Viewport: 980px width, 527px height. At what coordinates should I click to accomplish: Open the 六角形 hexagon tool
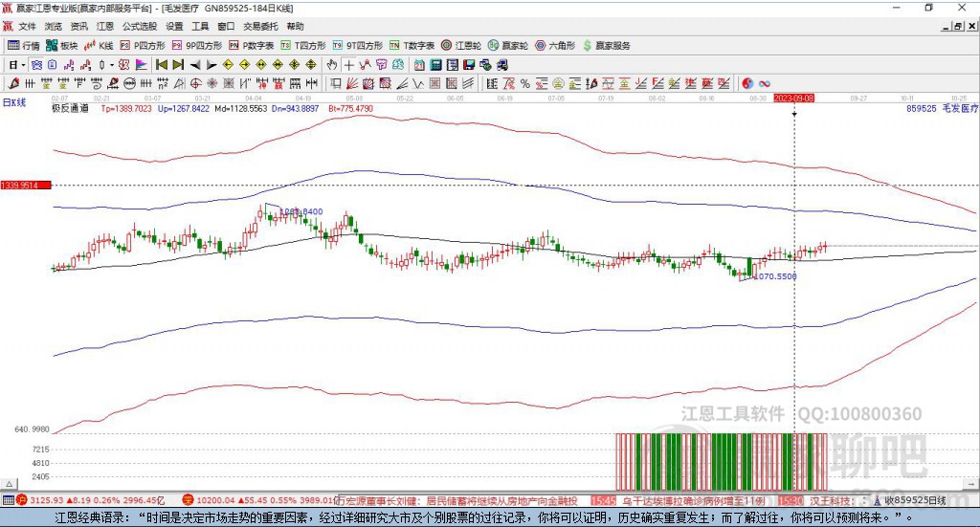pos(555,46)
